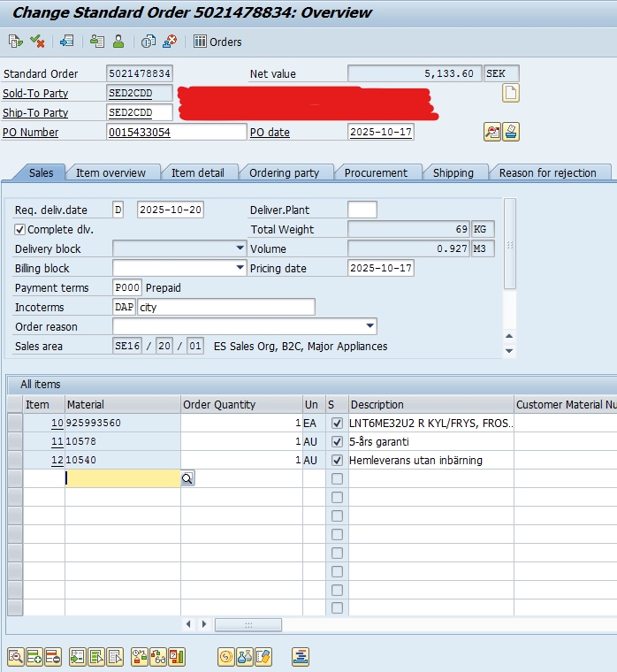The width and height of the screenshot is (617, 672).
Task: Open the Order reason dropdown
Action: click(x=370, y=326)
